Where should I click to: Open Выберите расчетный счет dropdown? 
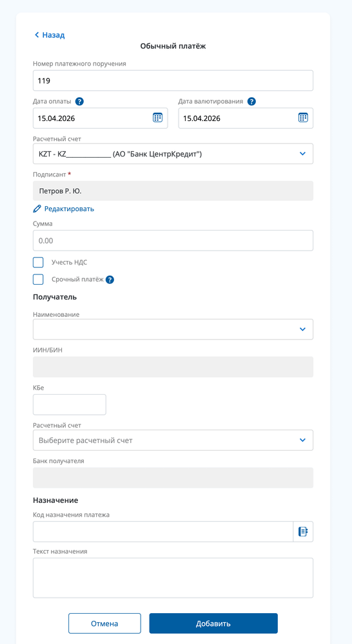click(x=173, y=440)
